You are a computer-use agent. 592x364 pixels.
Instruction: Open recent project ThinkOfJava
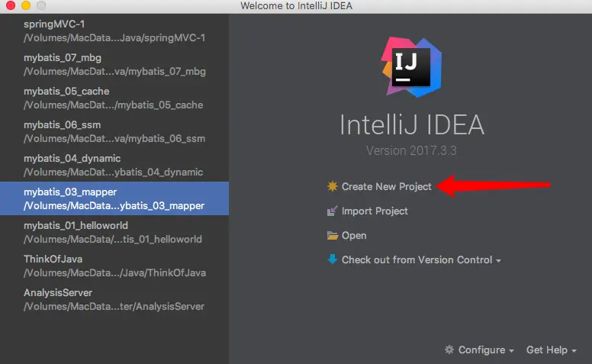114,266
